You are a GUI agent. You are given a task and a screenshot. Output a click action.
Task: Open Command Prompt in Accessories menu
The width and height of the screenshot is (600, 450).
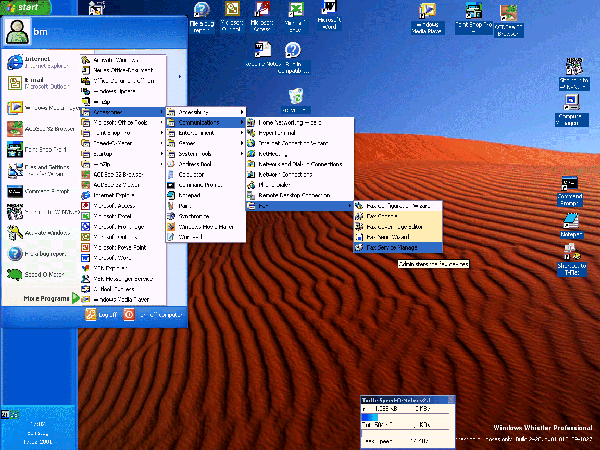click(x=205, y=185)
